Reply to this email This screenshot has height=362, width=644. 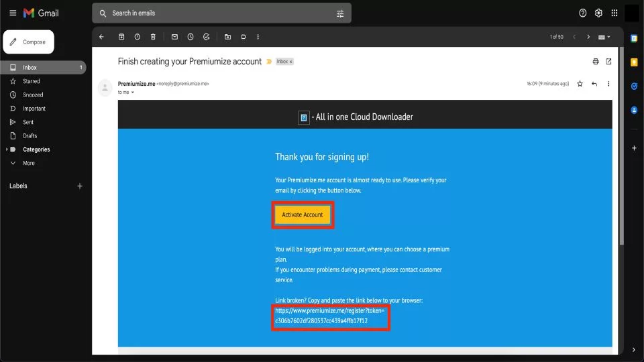pos(594,84)
